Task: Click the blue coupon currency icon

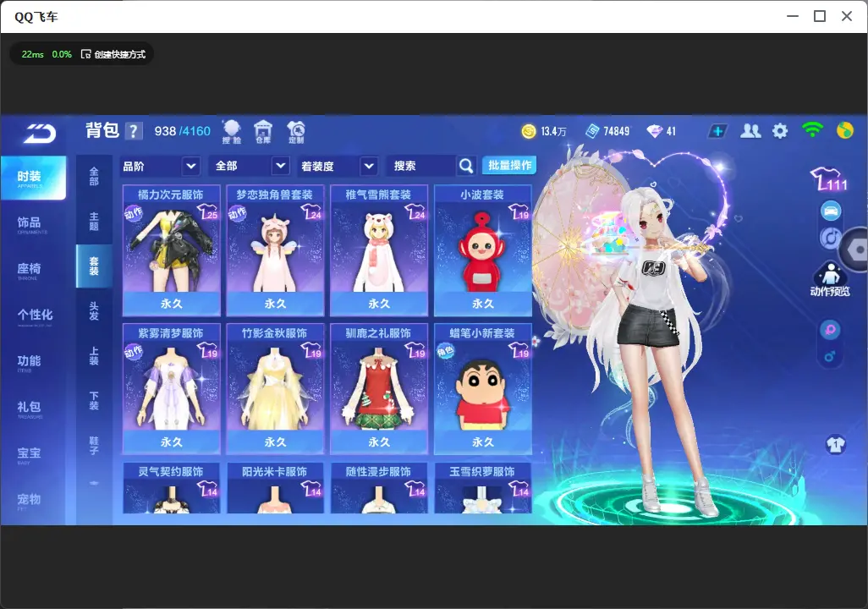Action: (x=592, y=131)
